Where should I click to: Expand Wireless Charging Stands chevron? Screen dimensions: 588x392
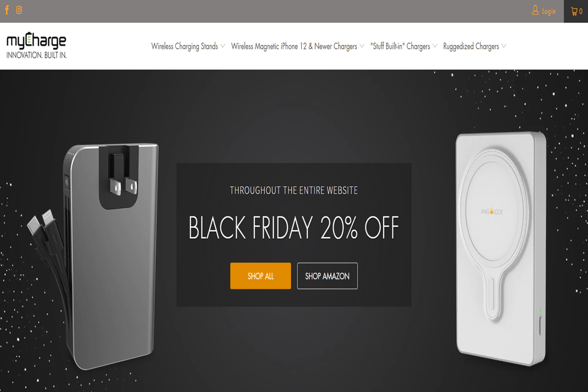[x=222, y=46]
